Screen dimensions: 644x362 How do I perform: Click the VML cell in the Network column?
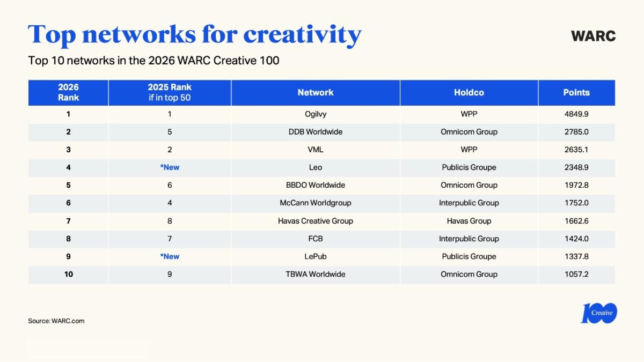point(315,149)
